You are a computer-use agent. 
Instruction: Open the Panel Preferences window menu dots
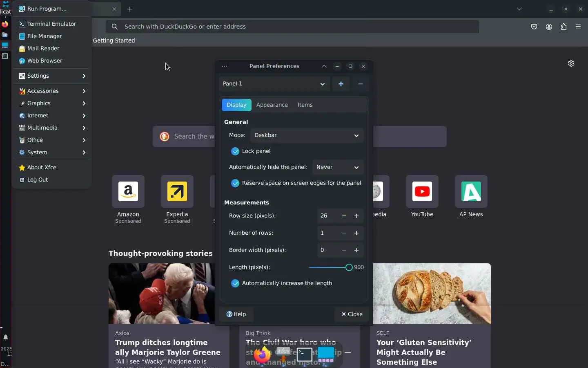pos(225,66)
